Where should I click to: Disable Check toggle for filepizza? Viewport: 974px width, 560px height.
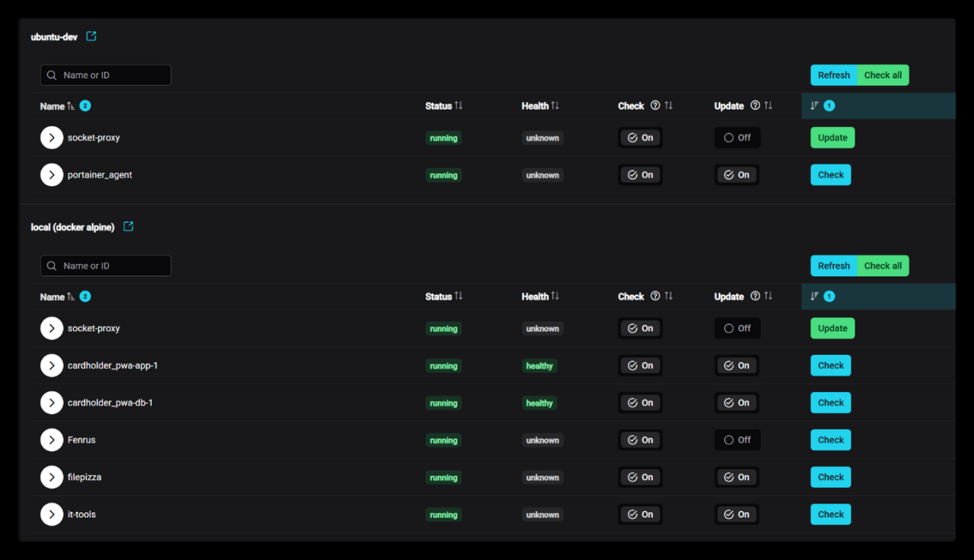640,477
